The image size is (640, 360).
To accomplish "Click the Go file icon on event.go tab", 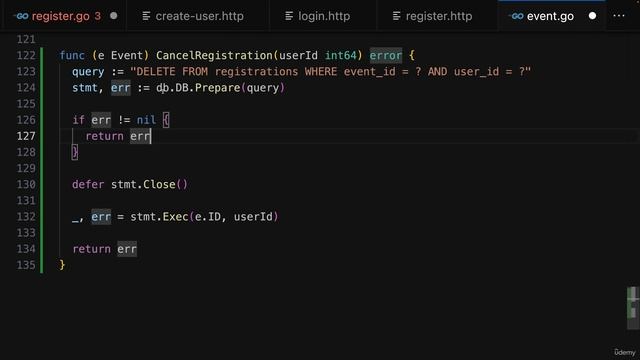I will [516, 16].
